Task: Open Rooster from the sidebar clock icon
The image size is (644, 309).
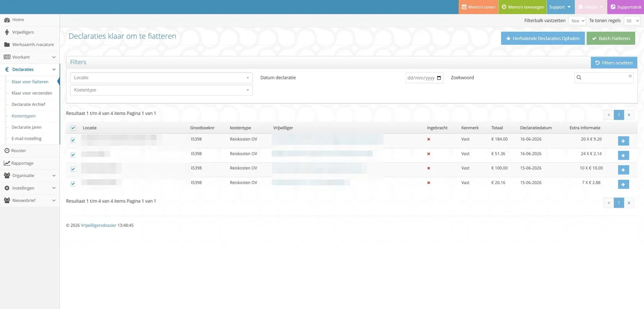Action: (x=7, y=151)
